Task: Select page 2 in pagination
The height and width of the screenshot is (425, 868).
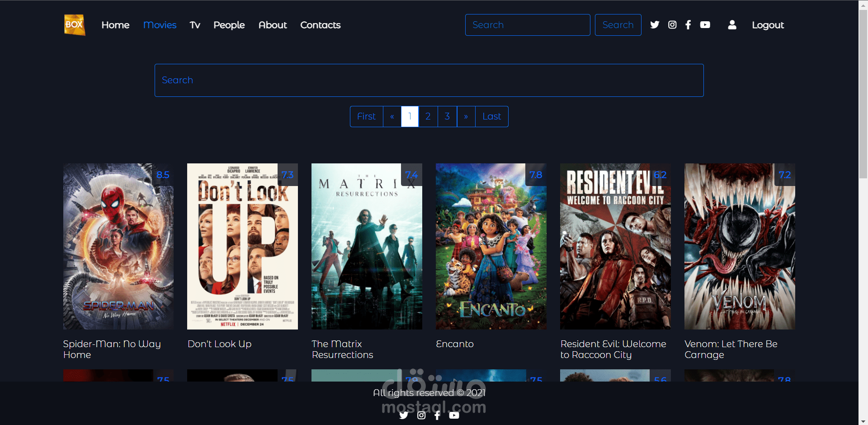Action: coord(428,116)
